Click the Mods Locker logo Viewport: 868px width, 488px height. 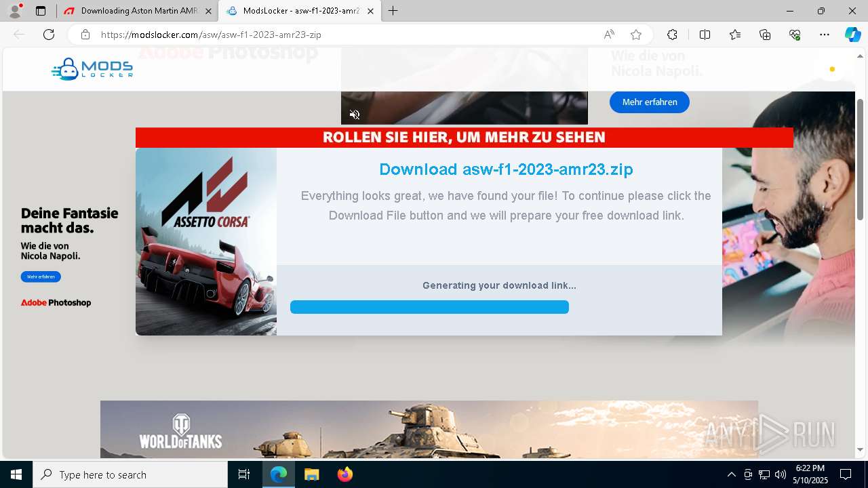pos(92,69)
